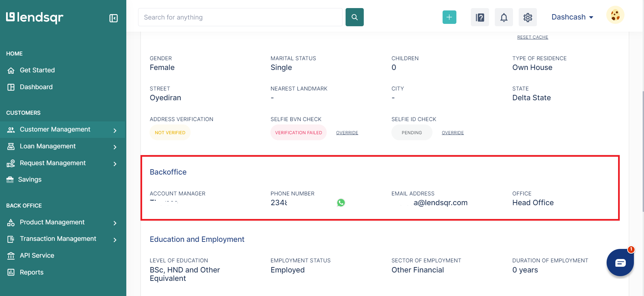This screenshot has width=644, height=296.
Task: Expand the Request Management chevron
Action: coord(115,164)
